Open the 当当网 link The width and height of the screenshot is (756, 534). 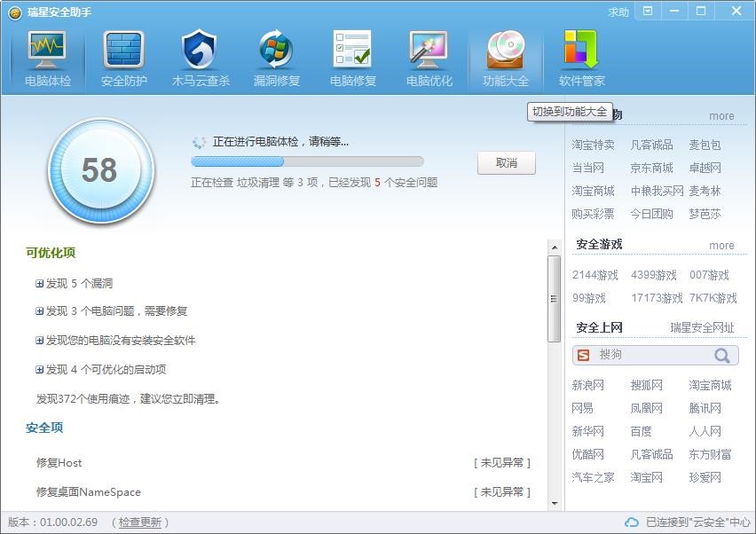point(587,169)
